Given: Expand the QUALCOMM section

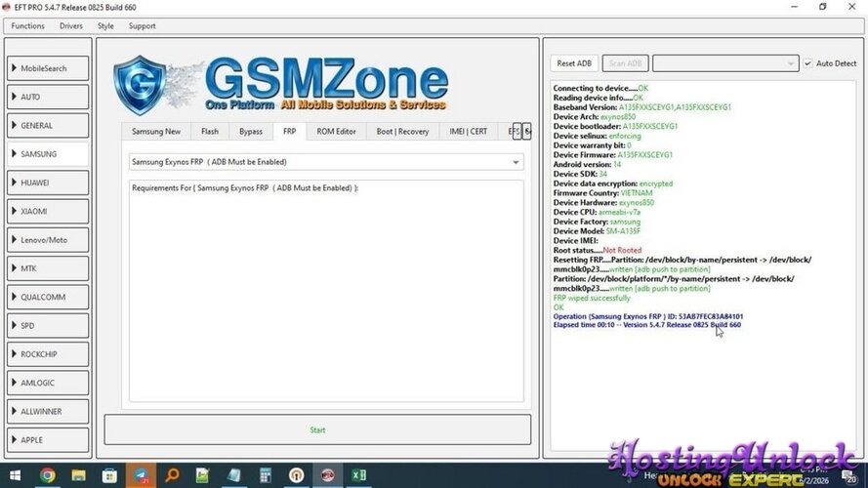Looking at the screenshot, I should (48, 297).
